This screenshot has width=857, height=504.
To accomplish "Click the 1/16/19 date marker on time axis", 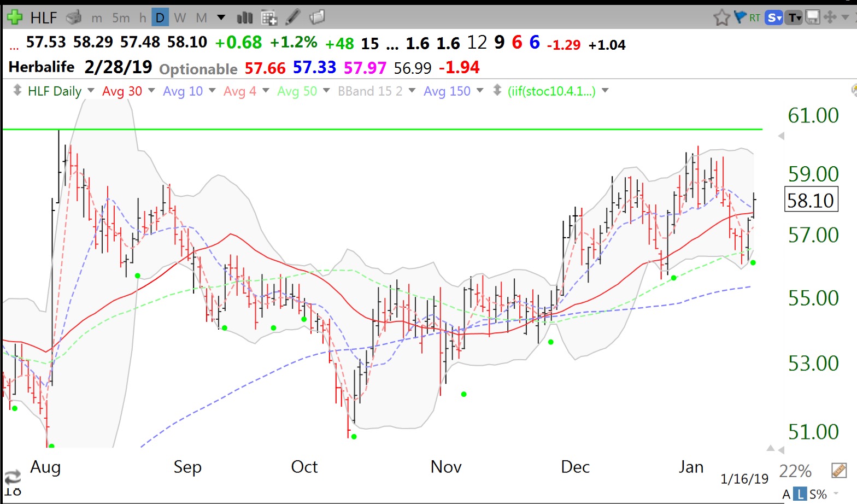I will 744,479.
